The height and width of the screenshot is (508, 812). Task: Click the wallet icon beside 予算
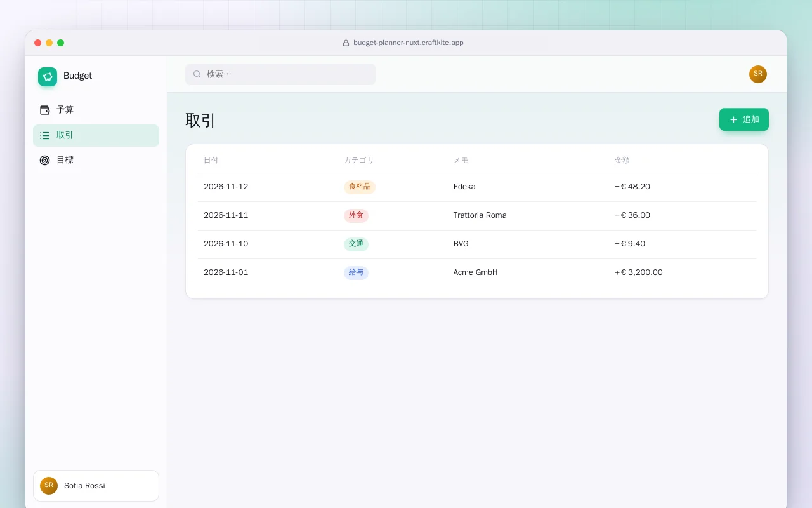click(44, 110)
